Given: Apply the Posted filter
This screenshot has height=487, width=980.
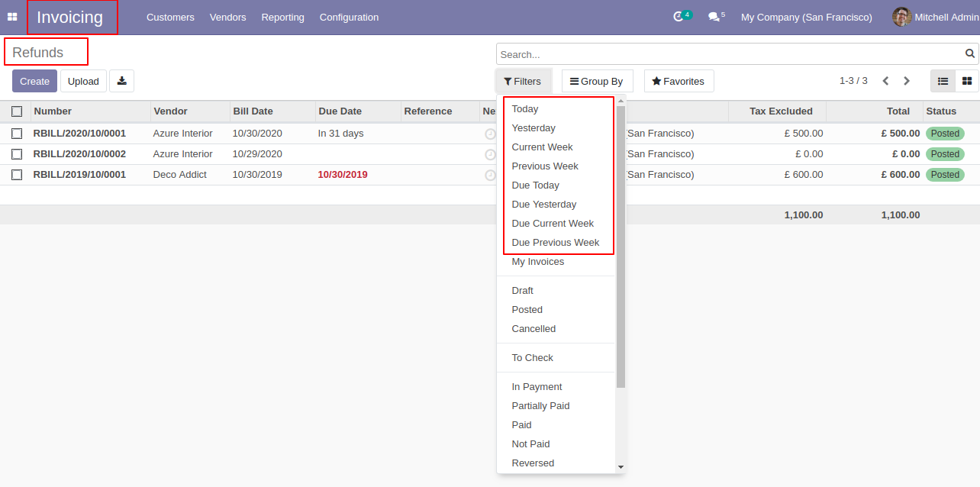Looking at the screenshot, I should click(x=527, y=310).
